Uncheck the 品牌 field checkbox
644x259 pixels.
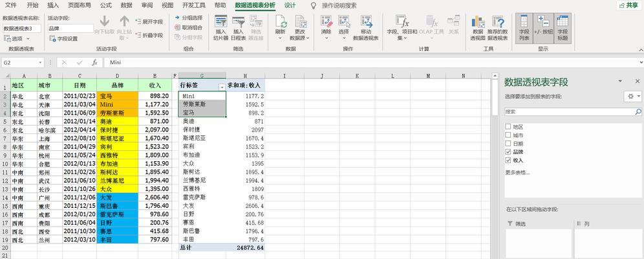coord(508,152)
